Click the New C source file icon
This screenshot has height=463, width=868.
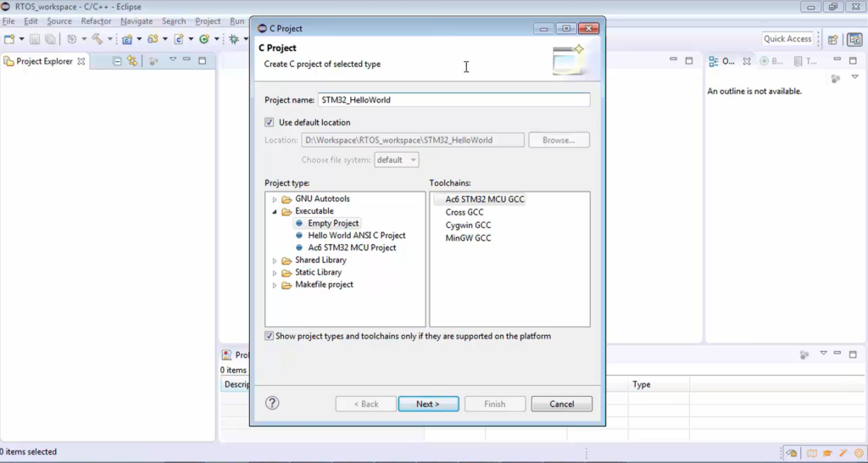coord(179,39)
